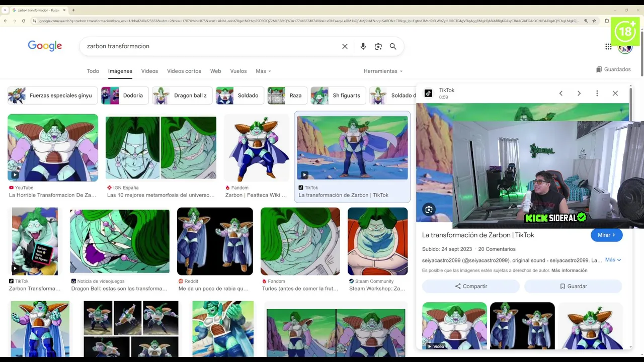Click the Mirar button
Image resolution: width=644 pixels, height=362 pixels.
pos(606,235)
